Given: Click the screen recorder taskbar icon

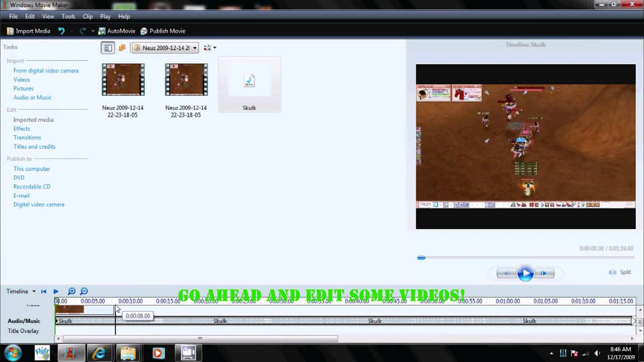Looking at the screenshot, I should click(189, 353).
